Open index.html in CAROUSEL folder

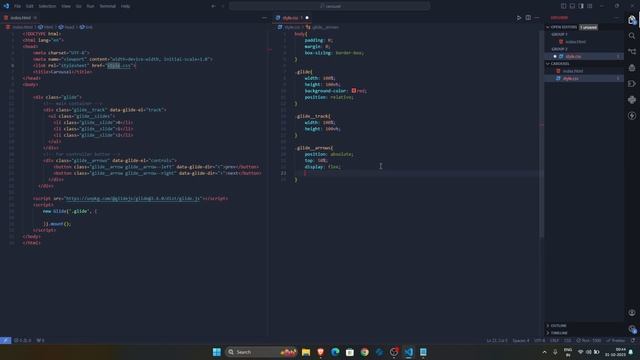[573, 71]
